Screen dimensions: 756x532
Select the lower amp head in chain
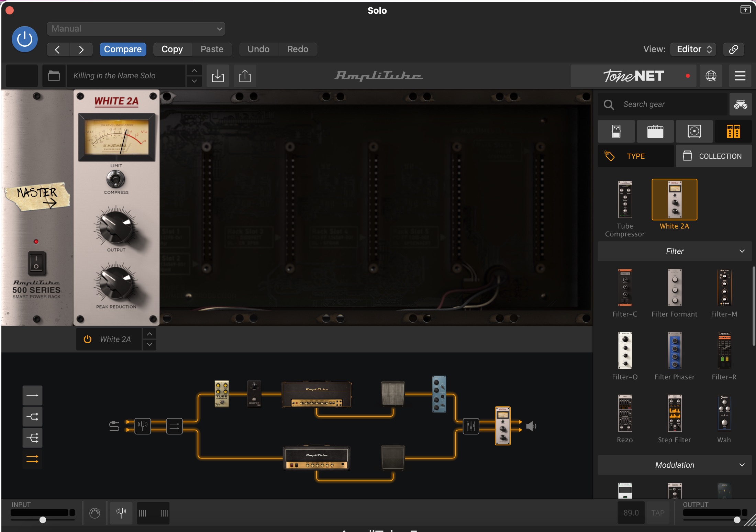316,458
